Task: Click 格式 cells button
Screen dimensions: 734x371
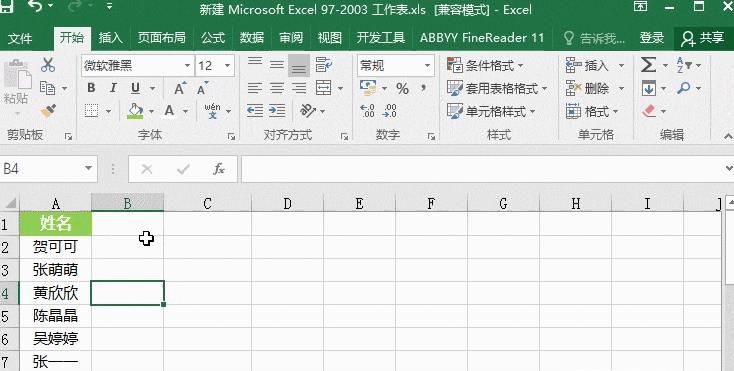Action: pyautogui.click(x=592, y=111)
